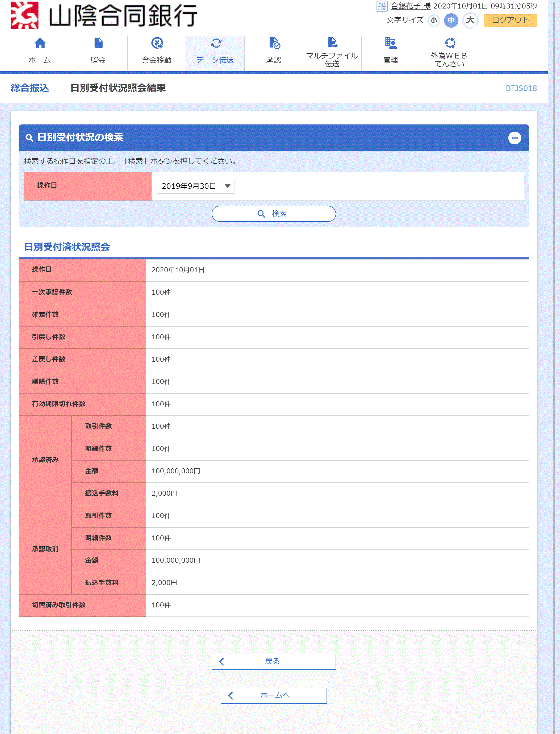
Task: Click the home icon in navigation
Action: tap(40, 43)
